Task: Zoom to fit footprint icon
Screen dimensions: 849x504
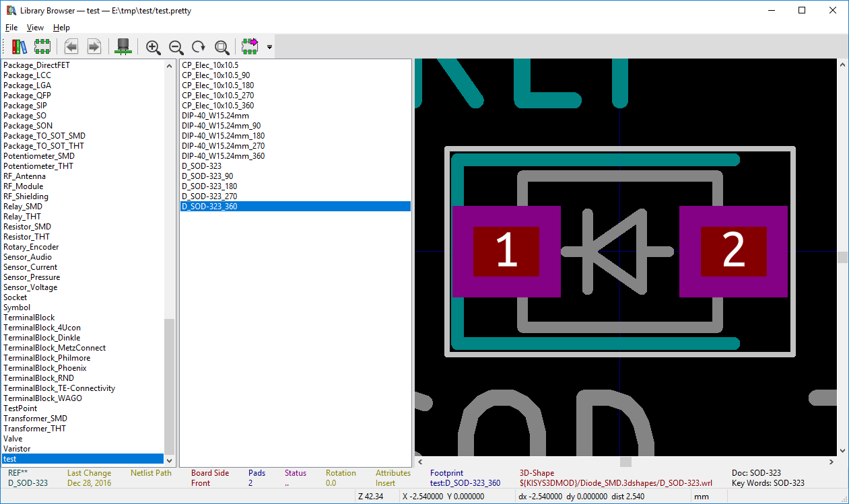Action: (x=222, y=46)
